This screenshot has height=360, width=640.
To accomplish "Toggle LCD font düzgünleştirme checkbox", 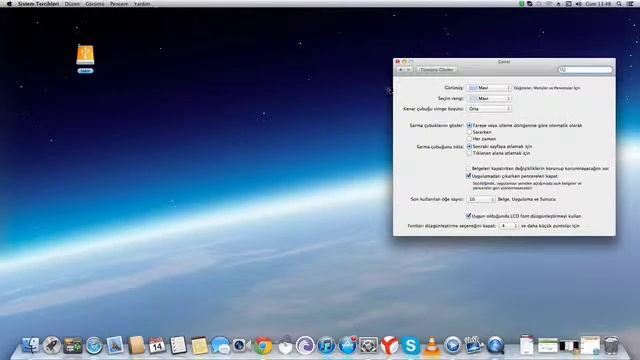I will 469,216.
